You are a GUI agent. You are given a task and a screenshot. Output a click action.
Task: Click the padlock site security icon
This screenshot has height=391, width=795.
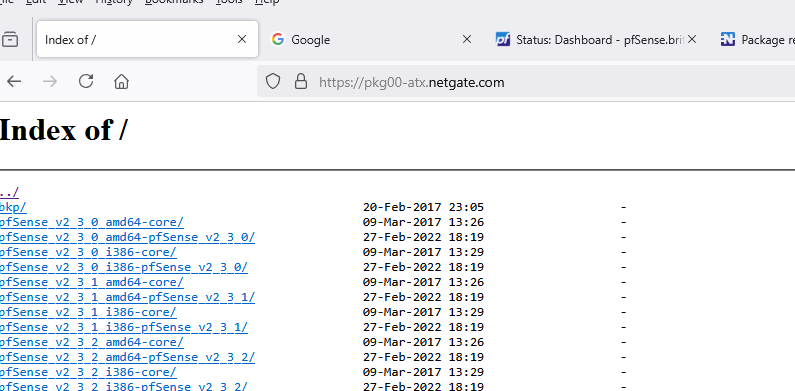(301, 82)
